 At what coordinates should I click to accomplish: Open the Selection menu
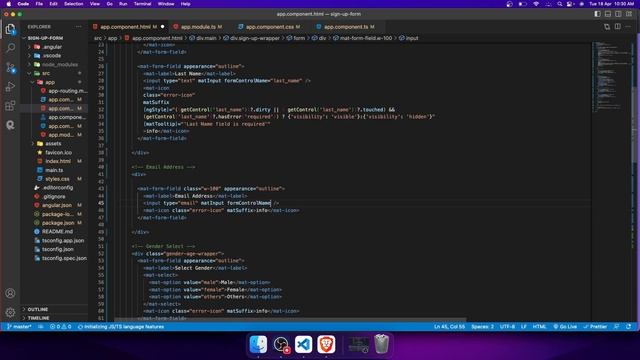coord(73,4)
